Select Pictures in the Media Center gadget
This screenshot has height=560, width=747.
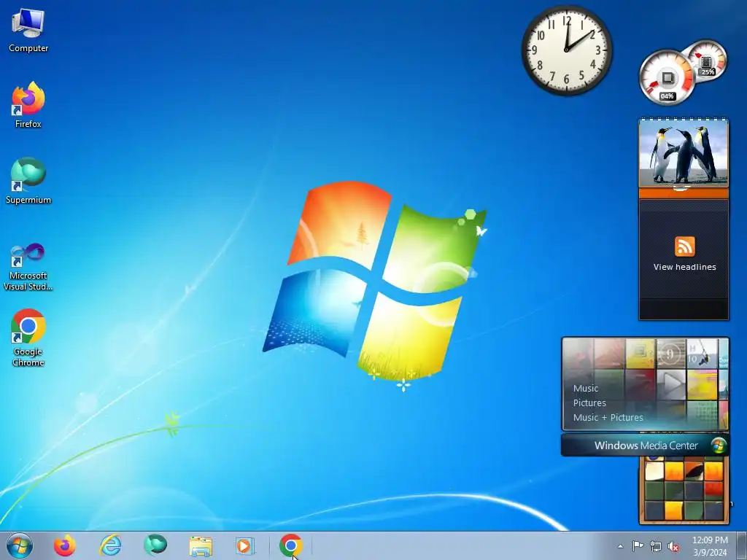click(589, 402)
